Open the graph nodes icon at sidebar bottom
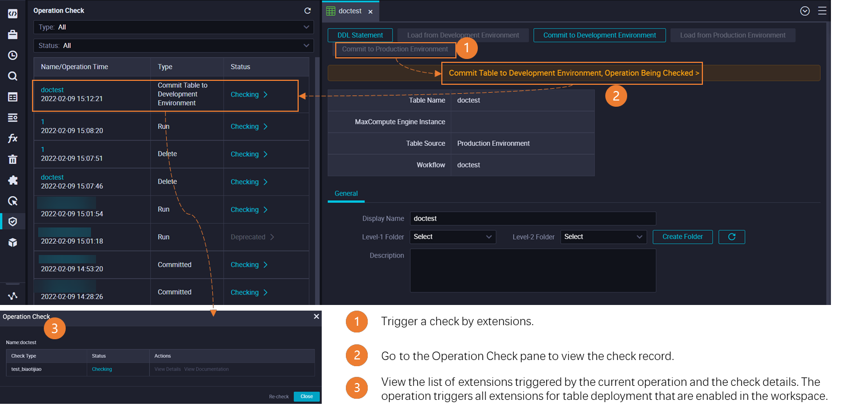868x410 pixels. click(12, 296)
